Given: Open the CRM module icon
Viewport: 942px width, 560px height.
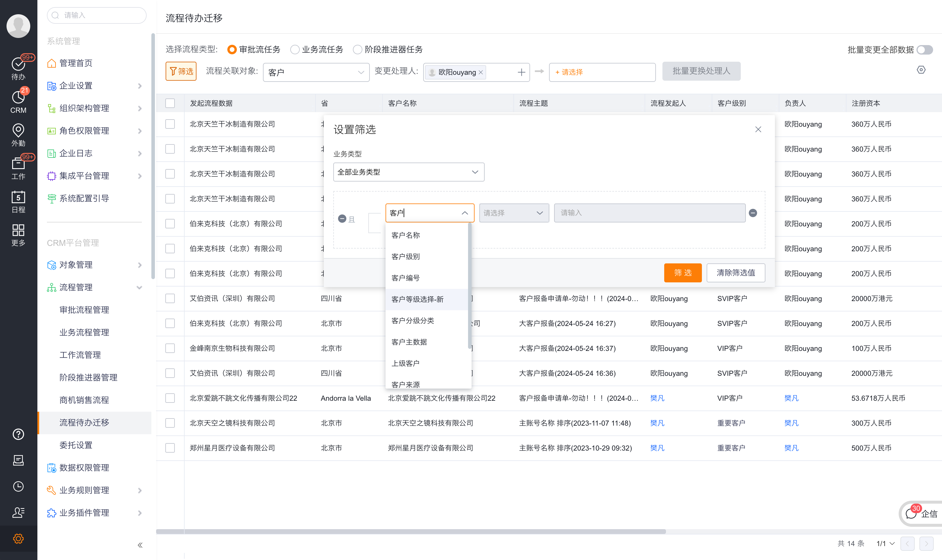Looking at the screenshot, I should pyautogui.click(x=18, y=101).
